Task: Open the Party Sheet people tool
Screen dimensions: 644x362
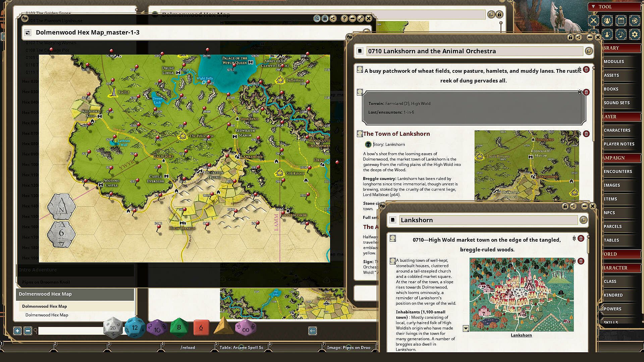Action: click(607, 21)
